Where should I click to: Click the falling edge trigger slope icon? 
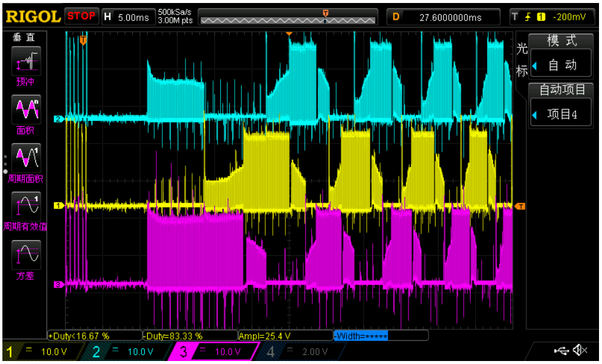tap(528, 17)
